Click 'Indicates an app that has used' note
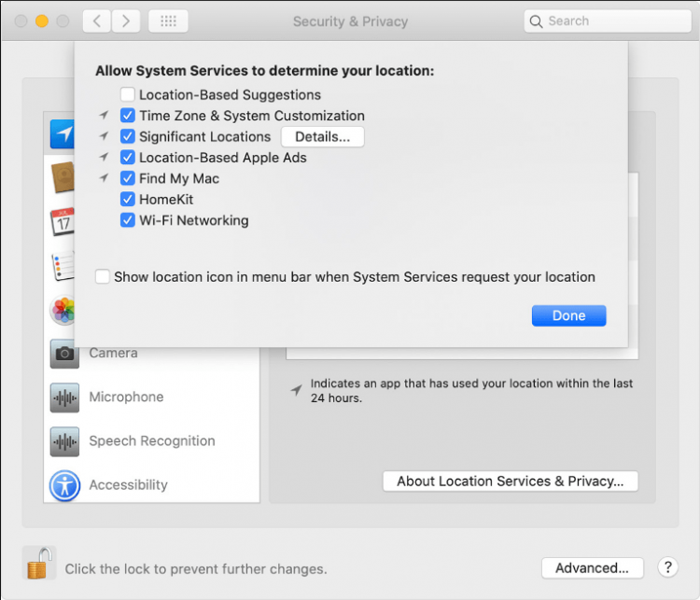The height and width of the screenshot is (600, 700). (x=471, y=391)
